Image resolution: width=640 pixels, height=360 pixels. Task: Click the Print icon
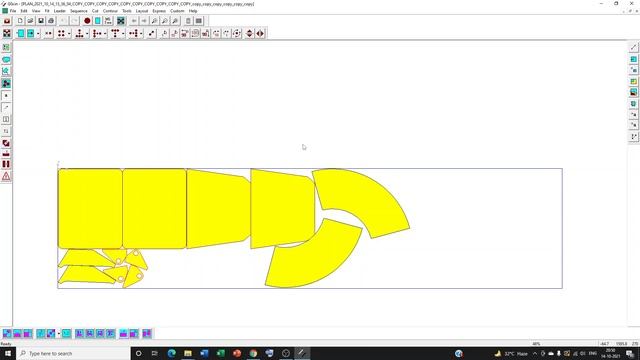(51, 21)
